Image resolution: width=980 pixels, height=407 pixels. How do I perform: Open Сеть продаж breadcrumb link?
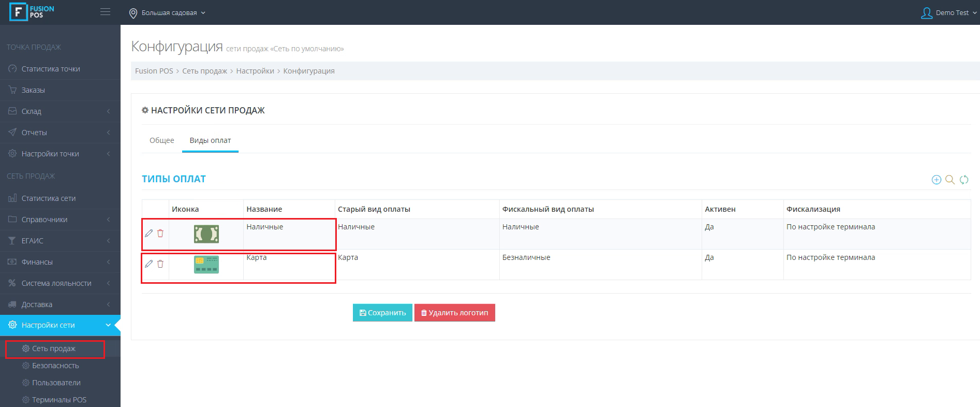coord(204,71)
